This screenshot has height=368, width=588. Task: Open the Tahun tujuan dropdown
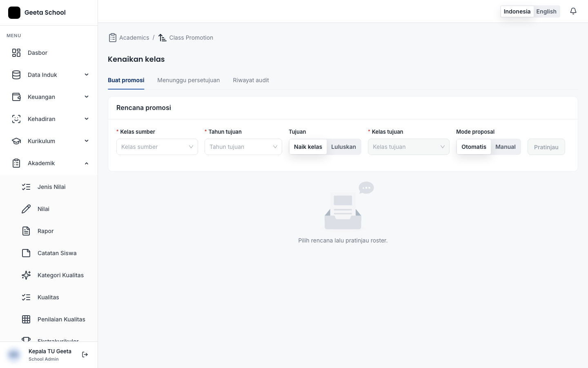(x=243, y=147)
